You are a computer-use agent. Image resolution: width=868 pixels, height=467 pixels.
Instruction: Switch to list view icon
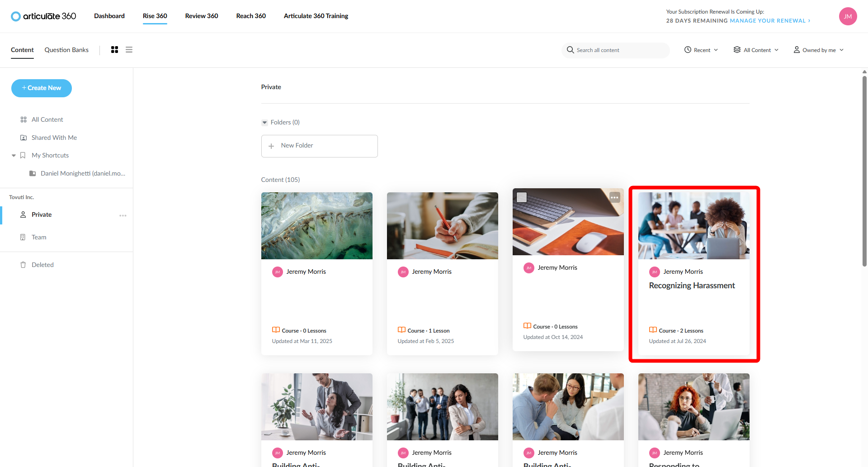129,50
